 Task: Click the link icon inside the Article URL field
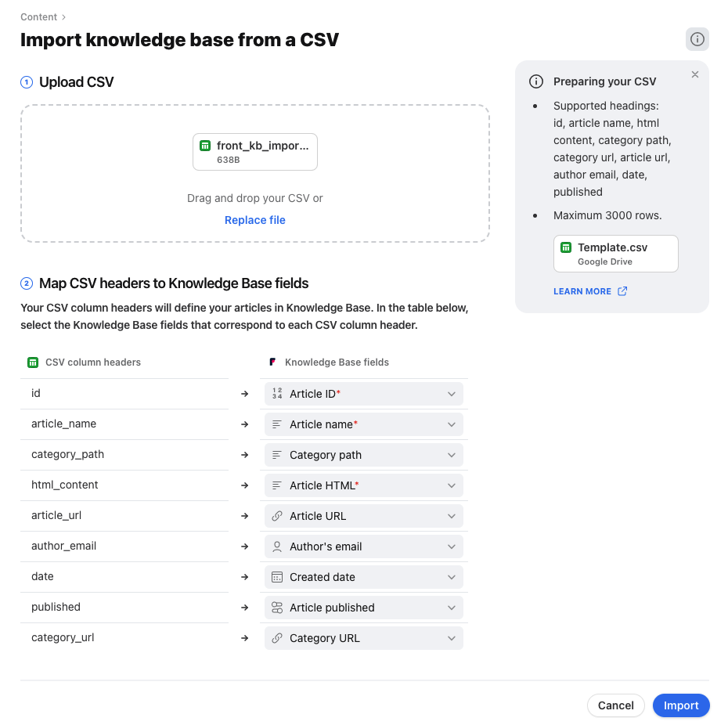(276, 516)
